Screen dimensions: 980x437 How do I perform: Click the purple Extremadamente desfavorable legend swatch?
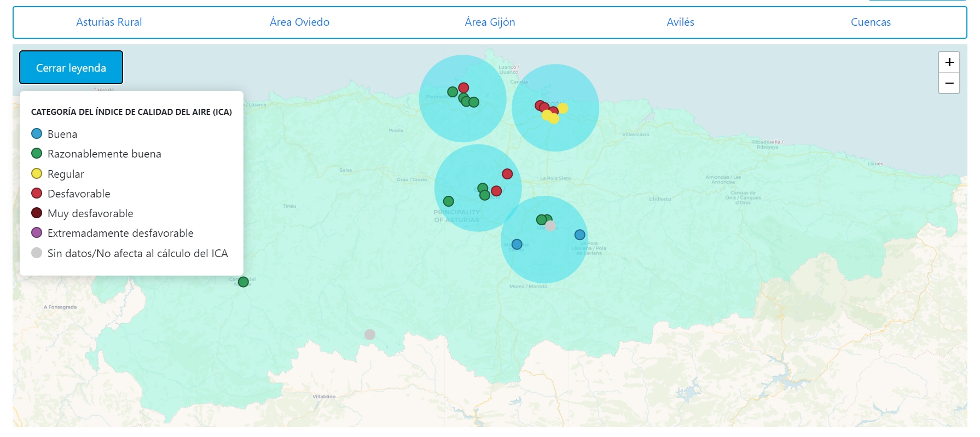tap(37, 233)
